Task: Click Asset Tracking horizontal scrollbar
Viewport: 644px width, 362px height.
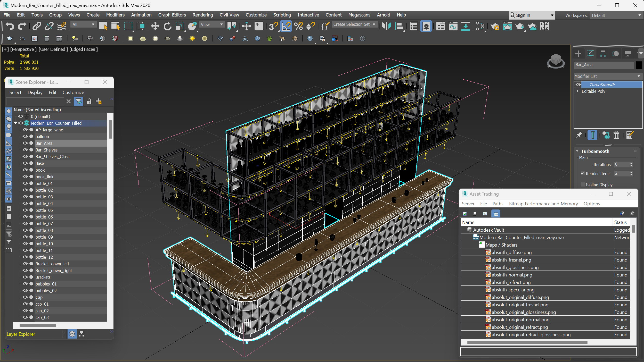Action: pos(527,342)
